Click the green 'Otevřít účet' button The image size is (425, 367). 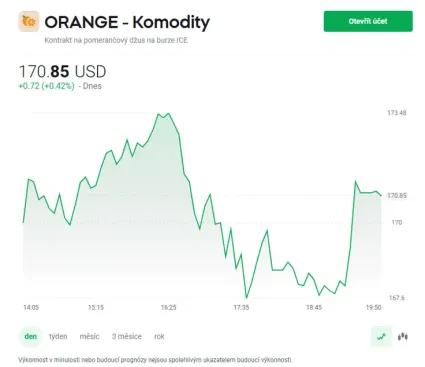pos(368,21)
